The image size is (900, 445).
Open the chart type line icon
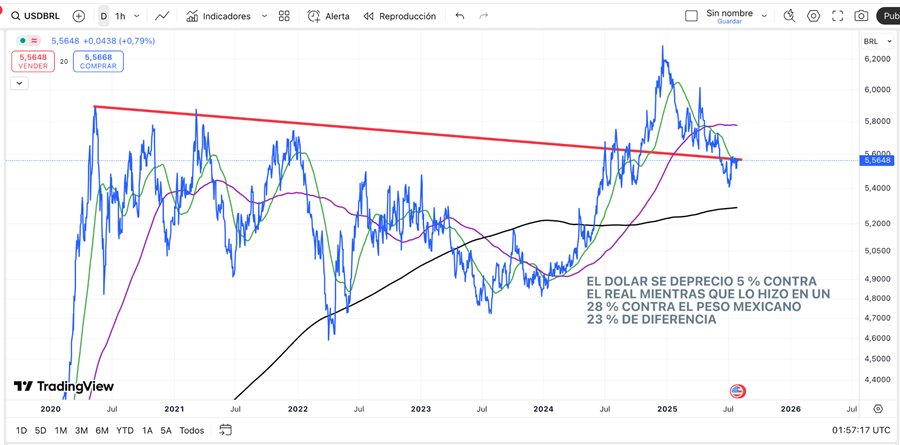[162, 16]
